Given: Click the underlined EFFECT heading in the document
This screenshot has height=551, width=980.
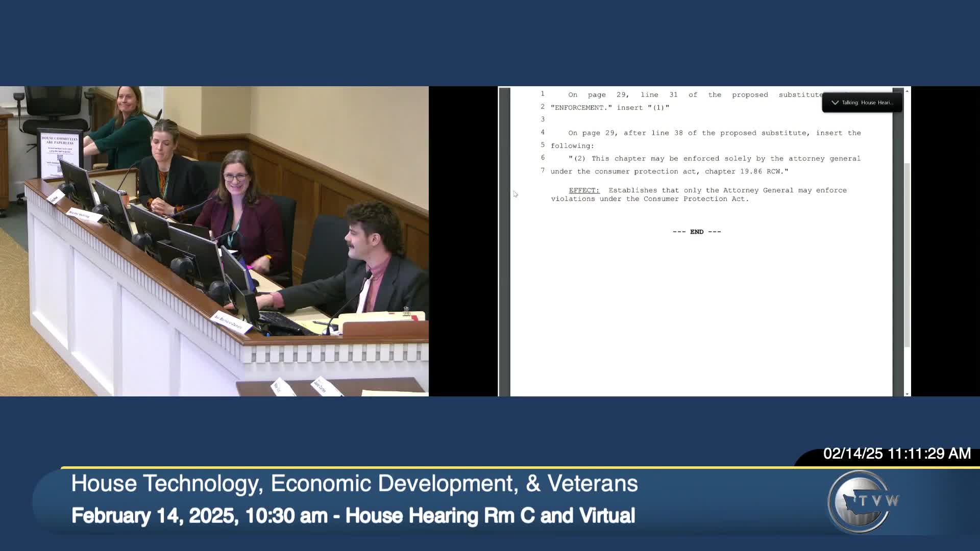Looking at the screenshot, I should (583, 190).
